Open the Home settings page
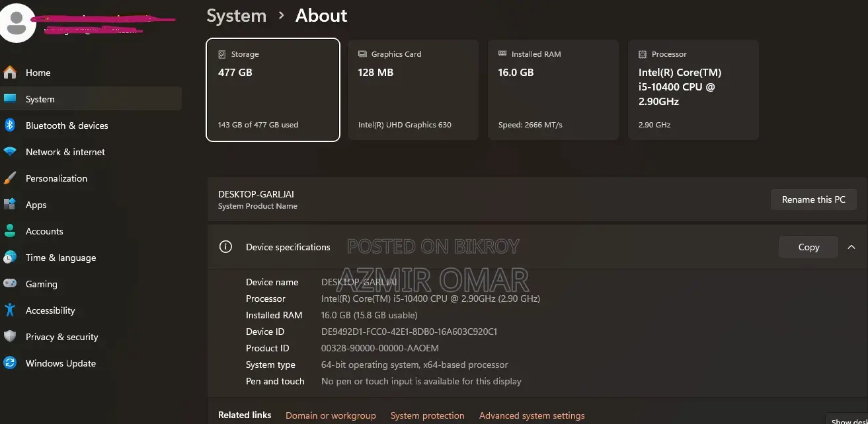The image size is (868, 424). point(92,73)
